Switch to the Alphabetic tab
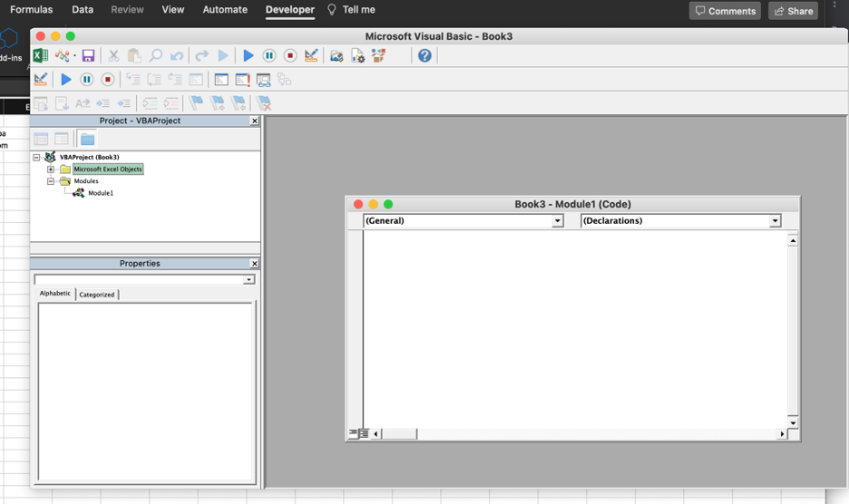The image size is (849, 504). [x=54, y=294]
